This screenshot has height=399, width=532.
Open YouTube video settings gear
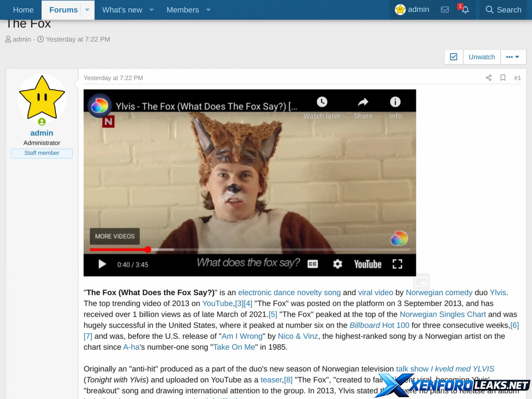click(337, 264)
